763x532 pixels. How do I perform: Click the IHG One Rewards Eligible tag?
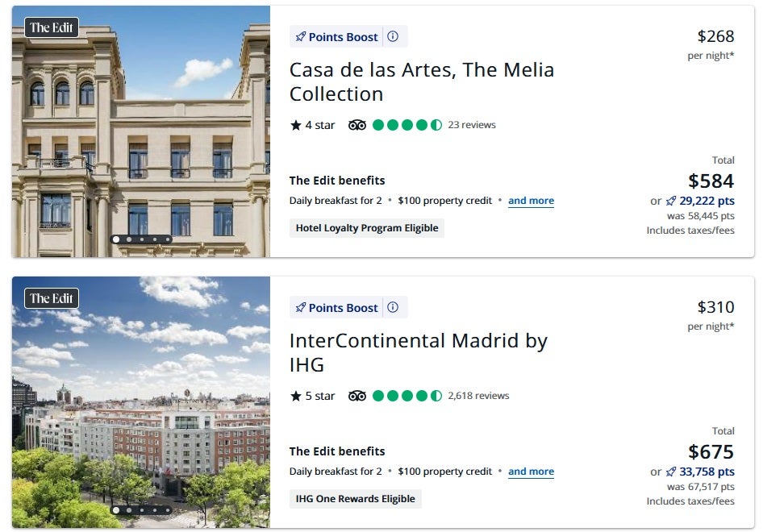[x=356, y=499]
